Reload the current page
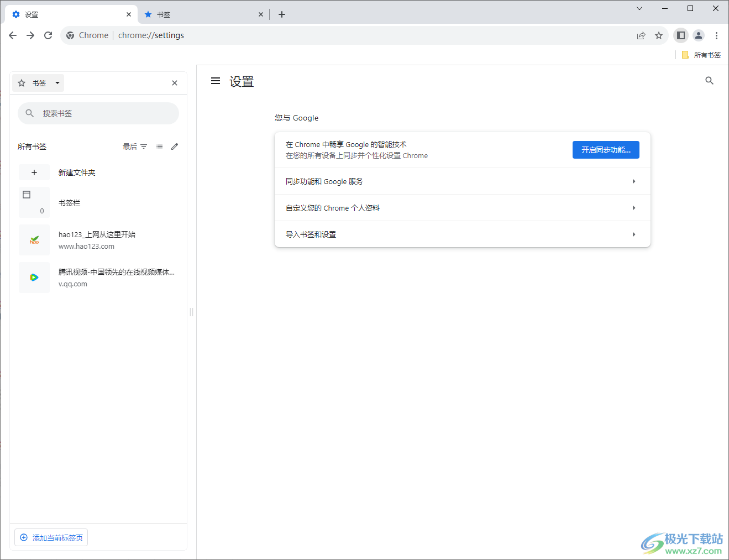Viewport: 729px width, 560px height. tap(48, 35)
